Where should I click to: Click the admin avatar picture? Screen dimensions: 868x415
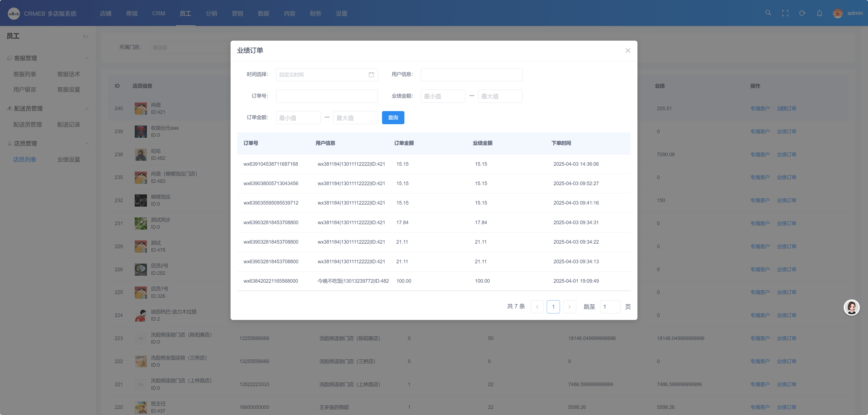click(838, 13)
